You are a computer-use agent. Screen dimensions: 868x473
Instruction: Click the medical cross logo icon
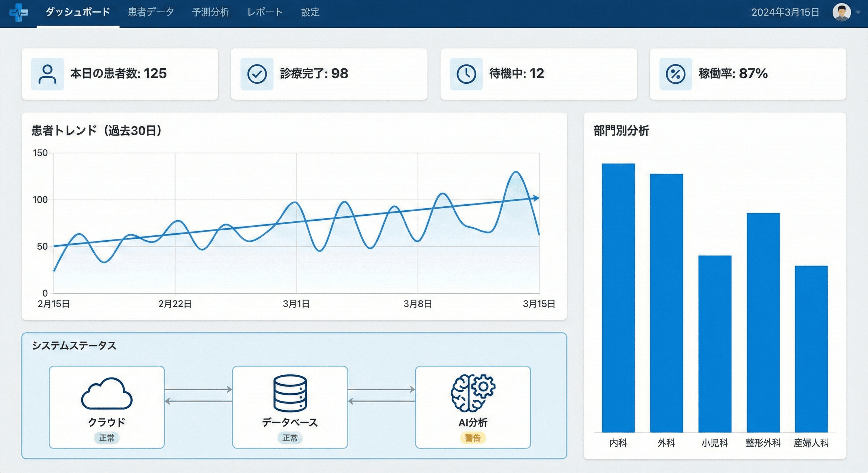pos(18,12)
